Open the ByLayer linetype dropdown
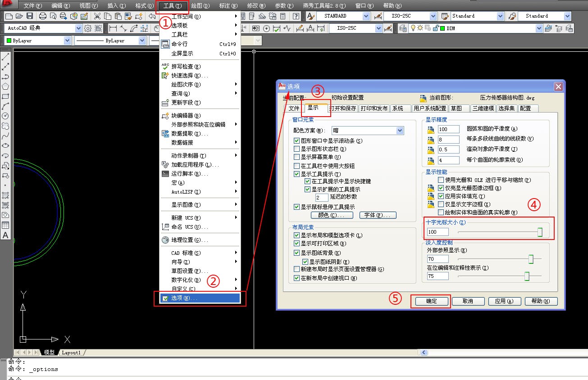Image resolution: width=588 pixels, height=380 pixels. [x=110, y=41]
